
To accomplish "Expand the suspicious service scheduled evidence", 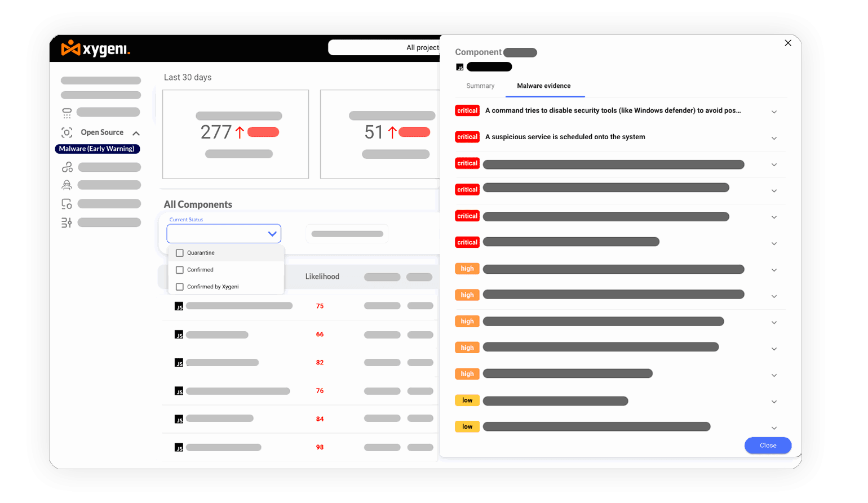I will [774, 138].
